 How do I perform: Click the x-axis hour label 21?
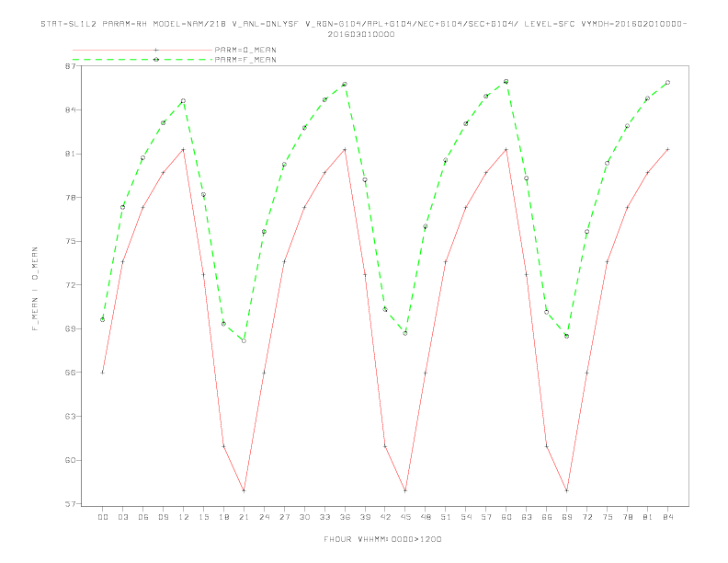[x=244, y=517]
